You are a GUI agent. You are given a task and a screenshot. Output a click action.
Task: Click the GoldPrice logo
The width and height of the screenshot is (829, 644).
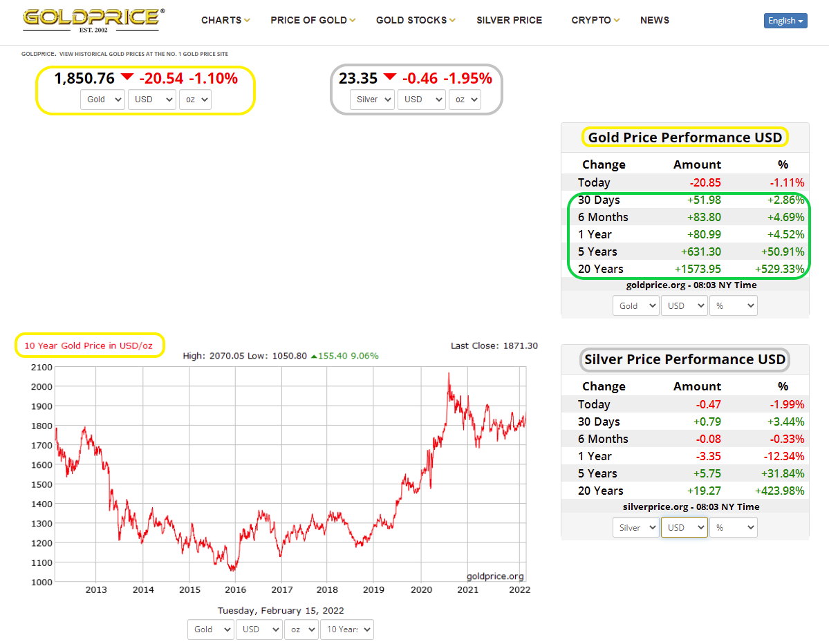[x=93, y=20]
